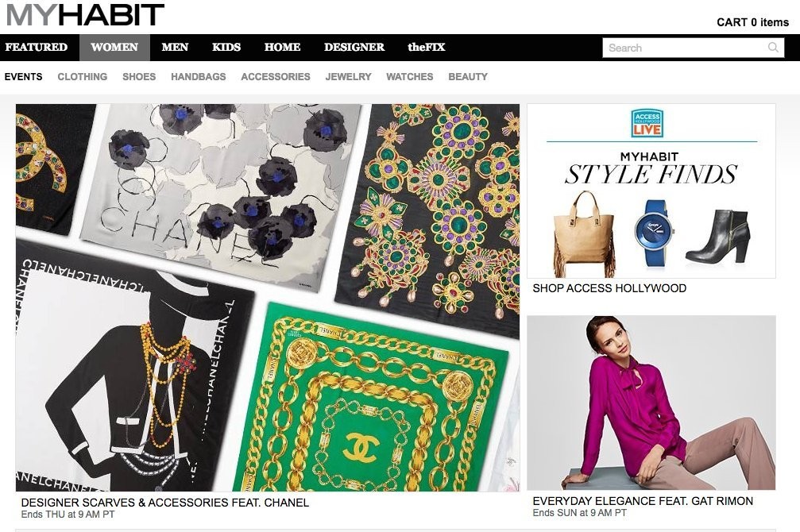The image size is (800, 532).
Task: Click the Access Hollywood Live badge
Action: point(647,123)
